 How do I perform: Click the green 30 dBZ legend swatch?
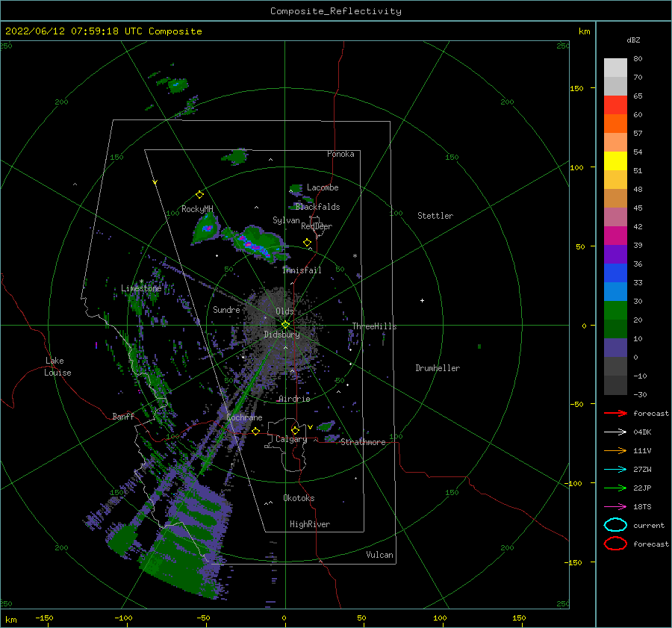[x=615, y=310]
